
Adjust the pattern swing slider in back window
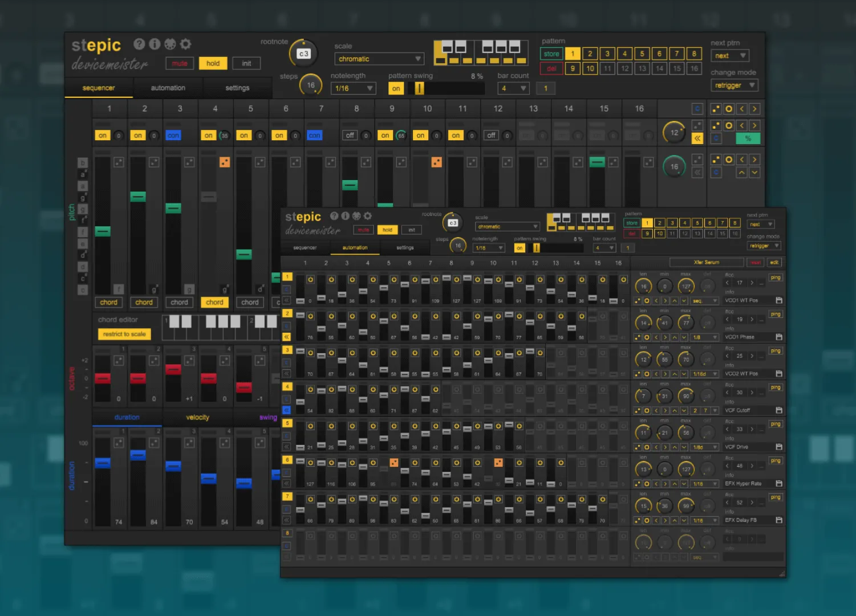[447, 88]
